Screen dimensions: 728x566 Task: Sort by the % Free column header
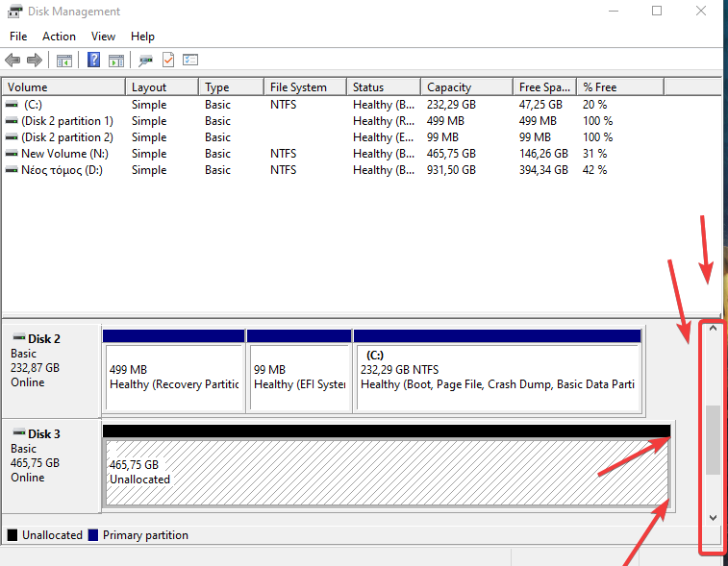620,87
